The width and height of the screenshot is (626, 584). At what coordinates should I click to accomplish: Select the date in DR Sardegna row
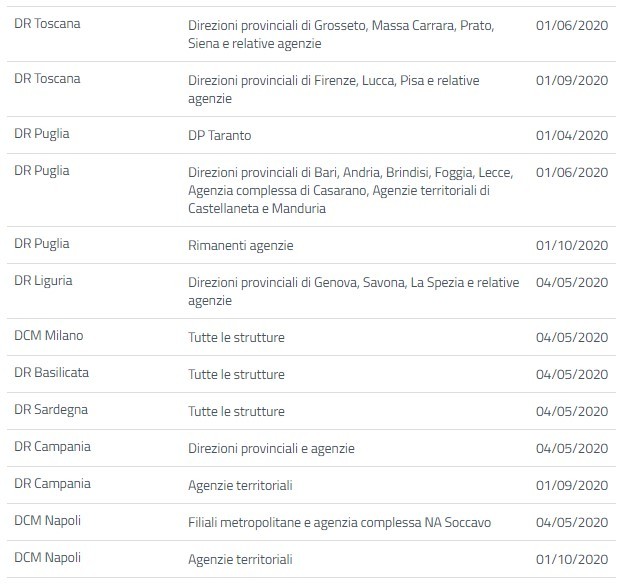pos(572,411)
